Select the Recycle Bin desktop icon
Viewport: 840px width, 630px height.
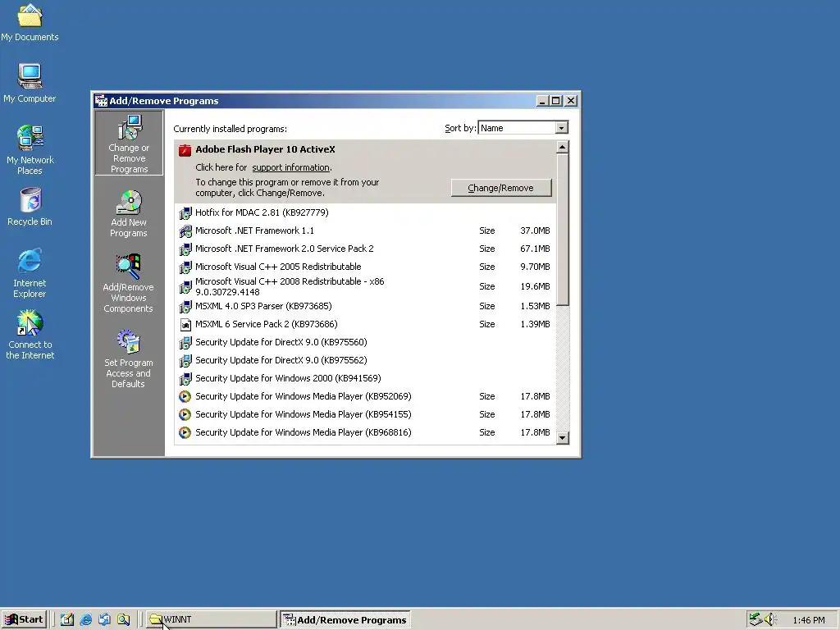(x=30, y=206)
